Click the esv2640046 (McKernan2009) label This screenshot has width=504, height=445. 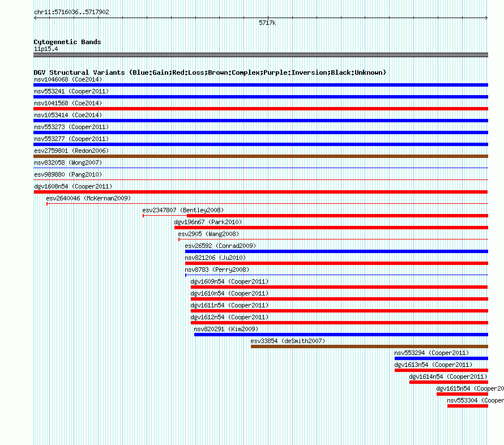(x=88, y=198)
